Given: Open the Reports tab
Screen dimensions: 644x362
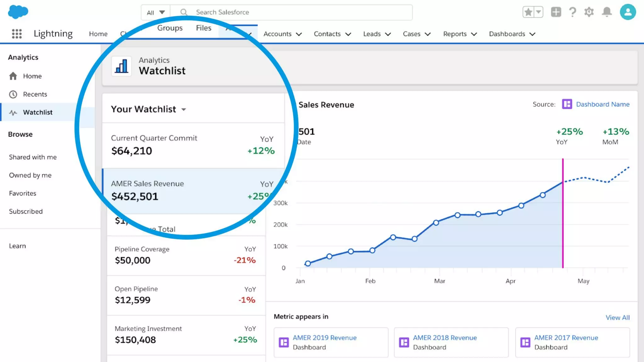Looking at the screenshot, I should click(x=455, y=34).
